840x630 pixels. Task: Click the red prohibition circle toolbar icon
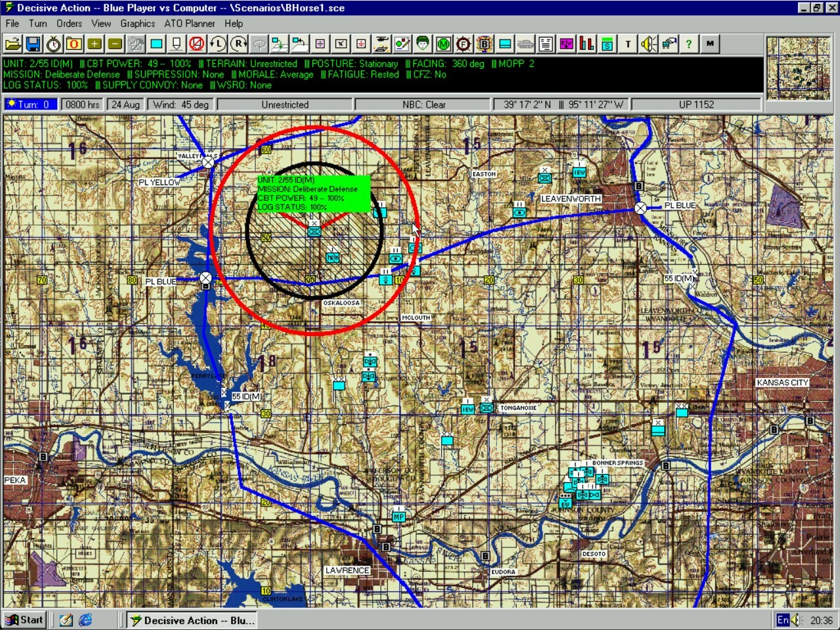196,44
